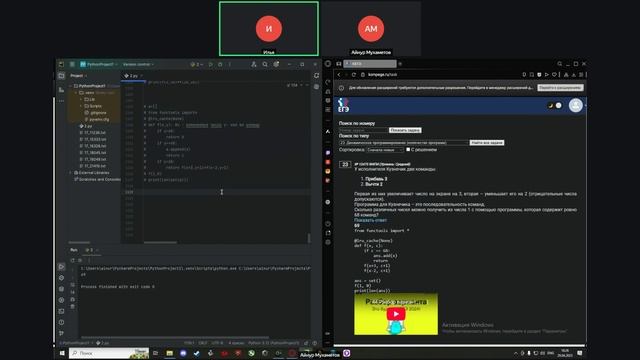The height and width of the screenshot is (360, 640).
Task: Click the Найти все задачи button
Action: click(x=487, y=143)
